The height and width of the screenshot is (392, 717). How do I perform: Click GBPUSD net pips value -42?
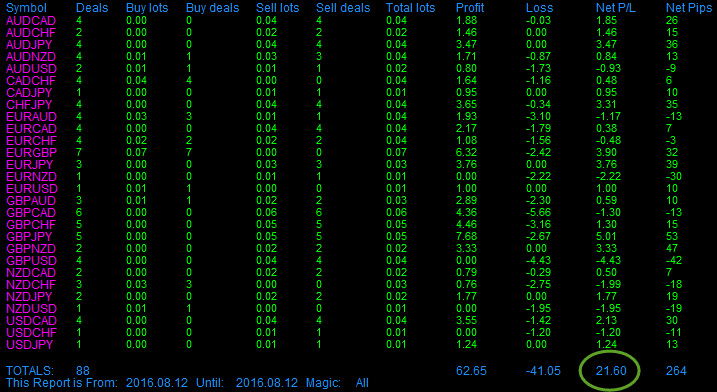673,260
